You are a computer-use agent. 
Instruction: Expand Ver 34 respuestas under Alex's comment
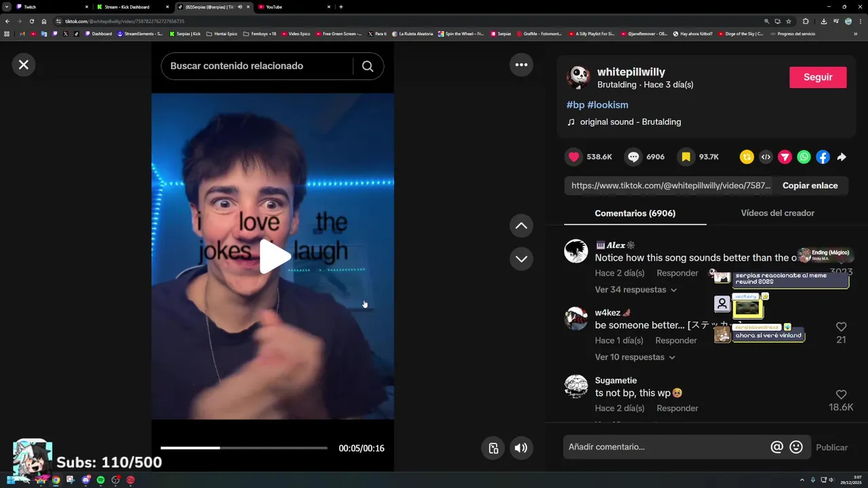(x=635, y=289)
